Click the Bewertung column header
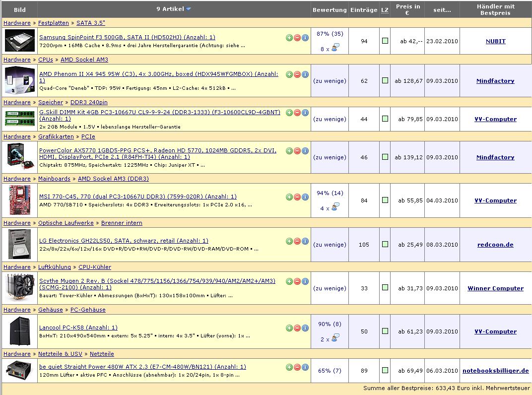 [330, 10]
